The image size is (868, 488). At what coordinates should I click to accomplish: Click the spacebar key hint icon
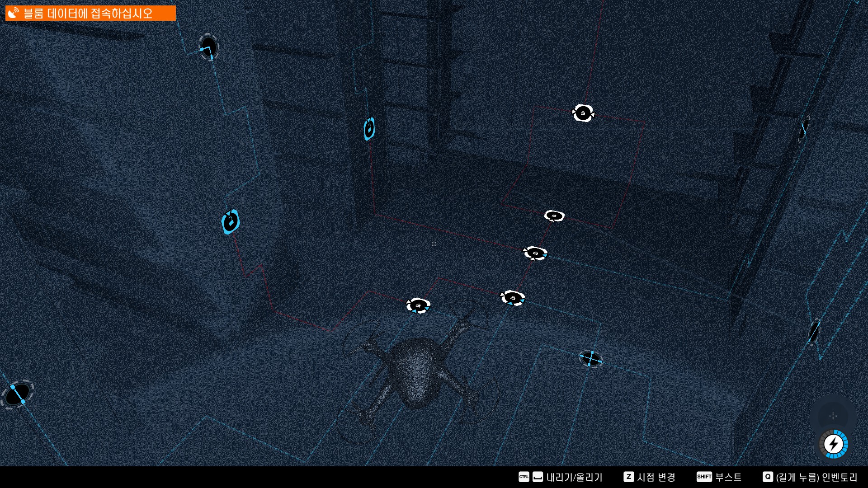[538, 477]
